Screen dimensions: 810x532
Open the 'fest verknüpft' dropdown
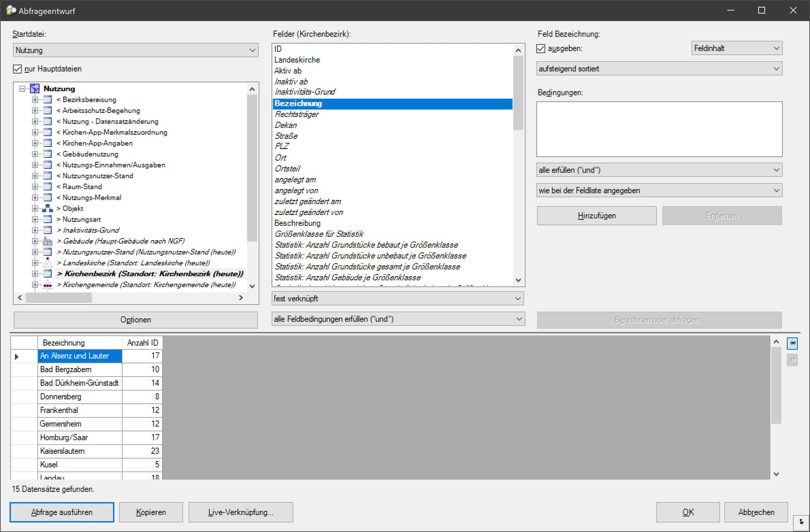click(x=398, y=299)
